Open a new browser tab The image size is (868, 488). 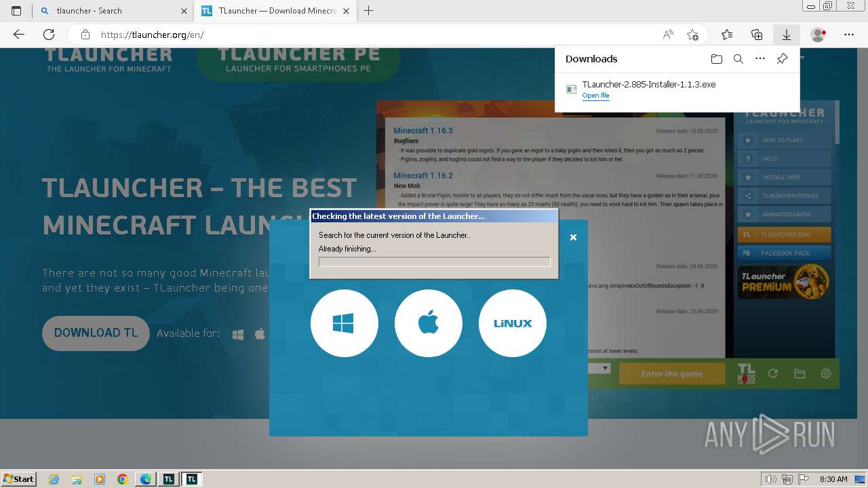point(369,11)
